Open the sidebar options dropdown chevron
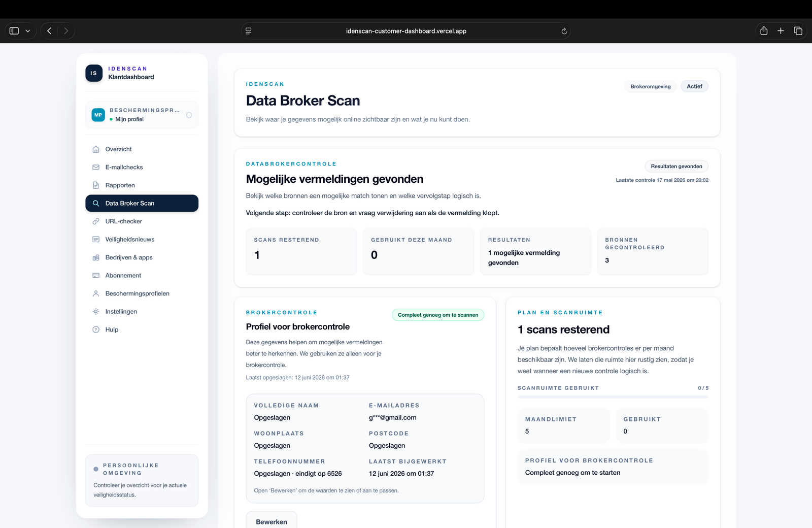The image size is (812, 528). point(28,31)
